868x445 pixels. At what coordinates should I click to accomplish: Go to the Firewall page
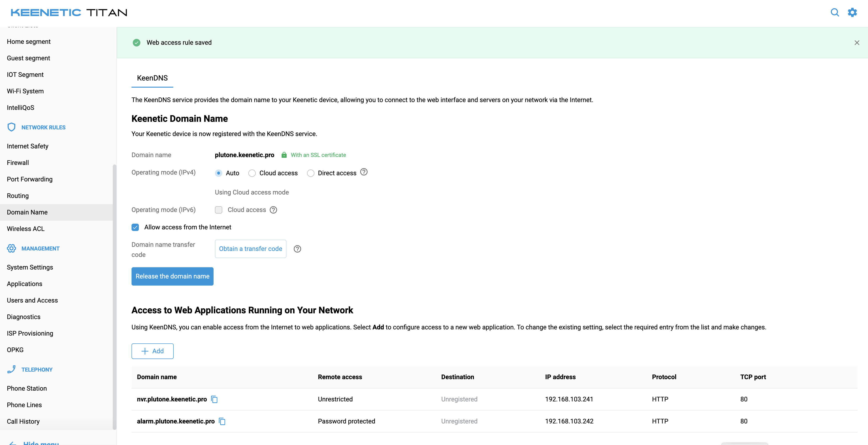(x=18, y=163)
